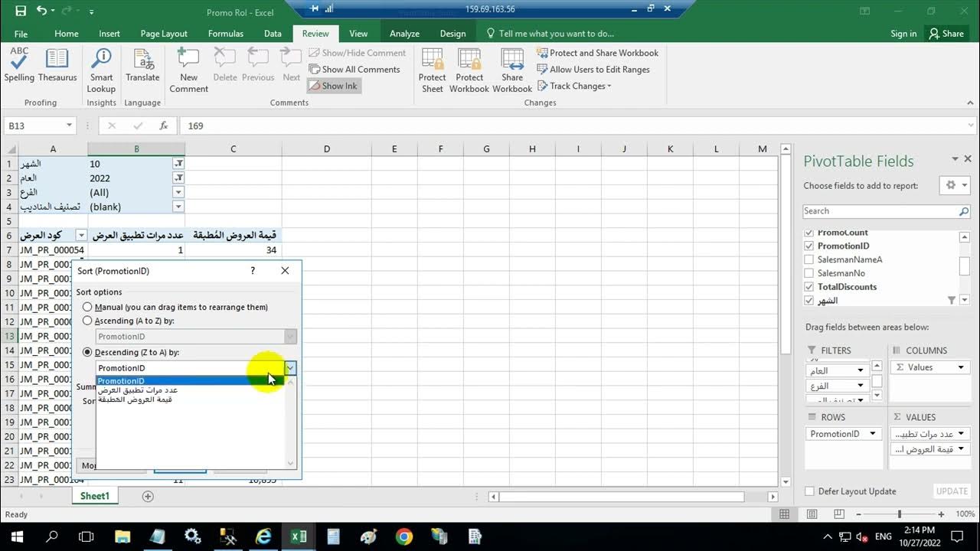Screen dimensions: 980x551
Task: Open the Thesaurus tool
Action: (57, 64)
